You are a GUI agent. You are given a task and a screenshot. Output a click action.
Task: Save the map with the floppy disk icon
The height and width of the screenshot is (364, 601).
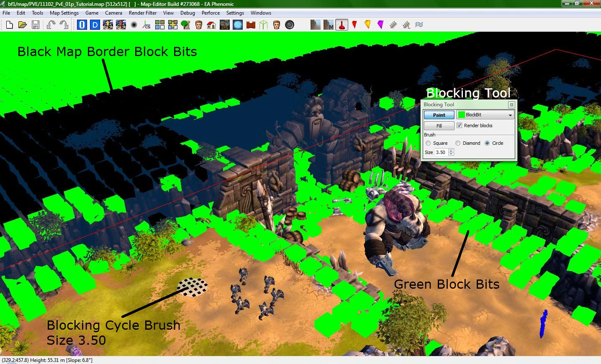click(36, 25)
